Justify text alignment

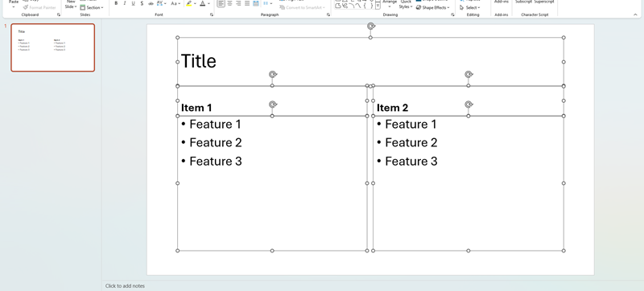[247, 3]
